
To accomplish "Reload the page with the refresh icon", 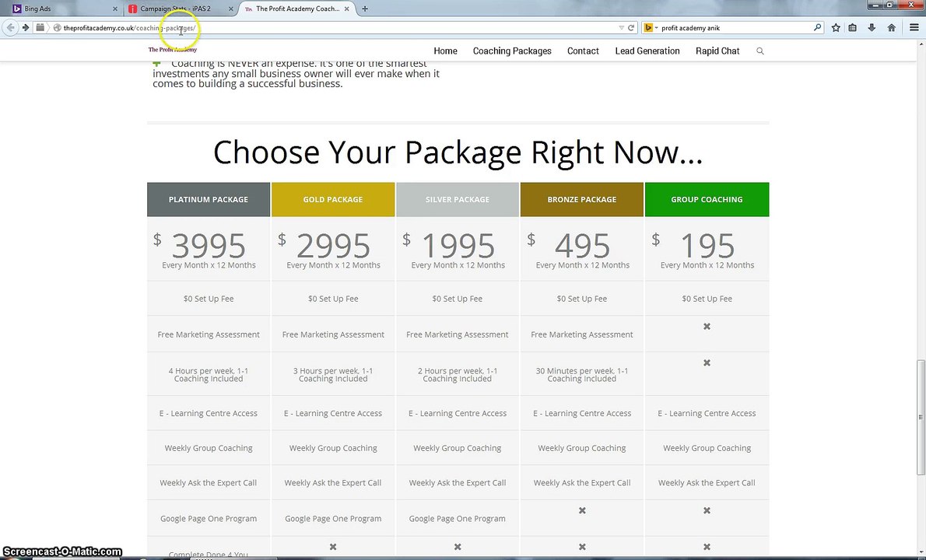I will pyautogui.click(x=631, y=28).
